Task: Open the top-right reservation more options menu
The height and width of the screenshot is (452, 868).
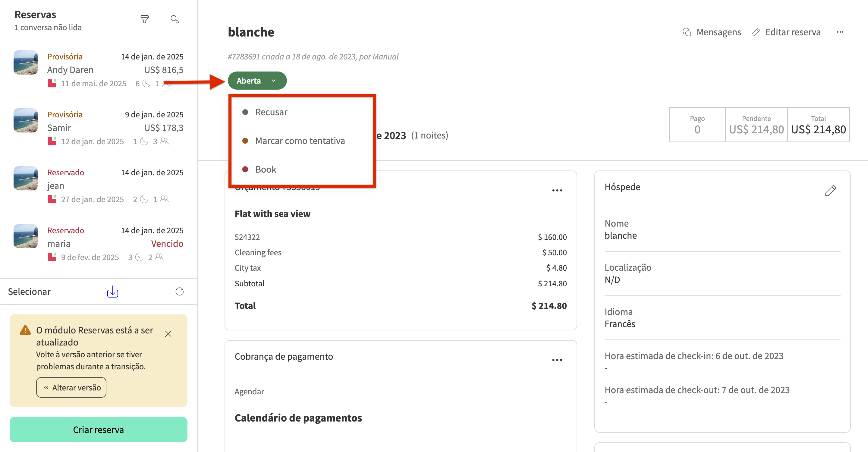Action: [x=840, y=32]
